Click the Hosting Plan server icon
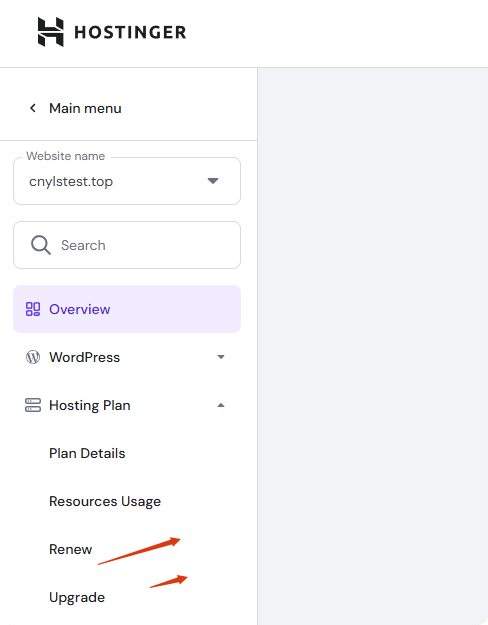Screen dimensions: 488x625 click(33, 405)
